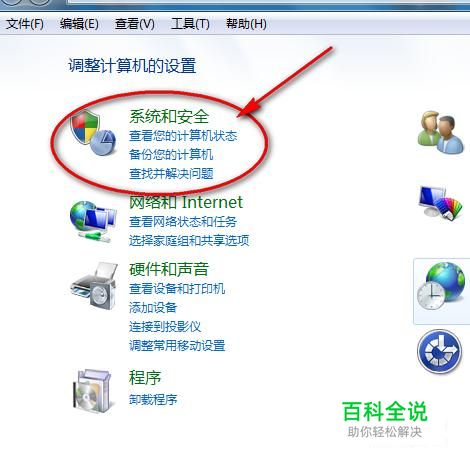The image size is (470, 470).
Task: Click the User Accounts people icon
Action: click(441, 132)
